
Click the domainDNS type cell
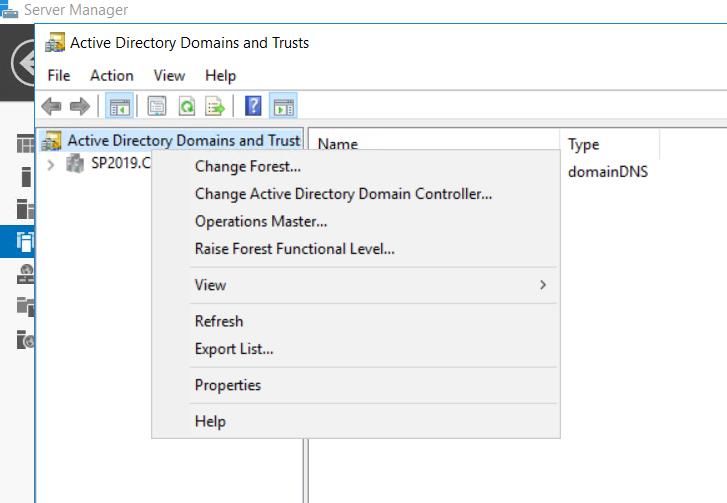click(x=608, y=172)
